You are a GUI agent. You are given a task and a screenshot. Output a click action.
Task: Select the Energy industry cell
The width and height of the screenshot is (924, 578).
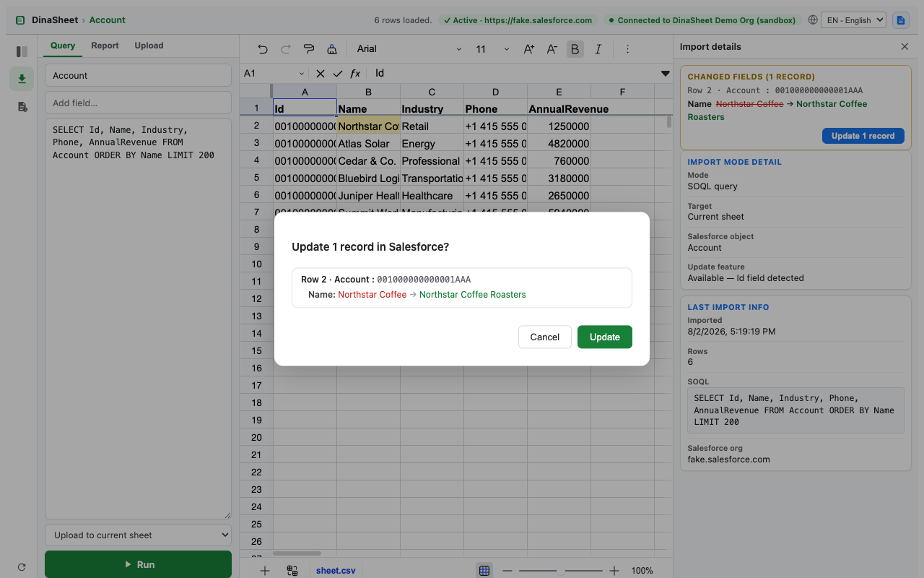pyautogui.click(x=432, y=143)
